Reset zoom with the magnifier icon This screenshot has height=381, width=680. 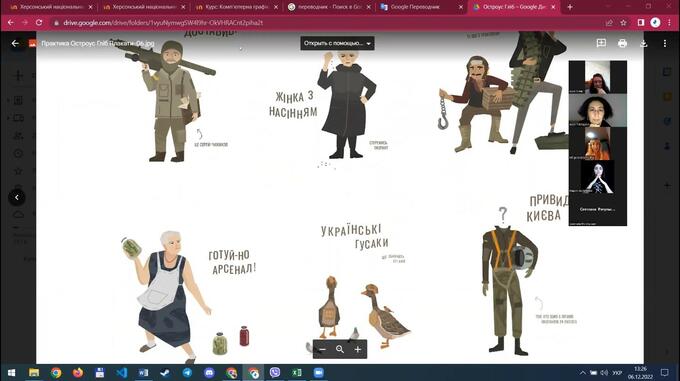(340, 349)
